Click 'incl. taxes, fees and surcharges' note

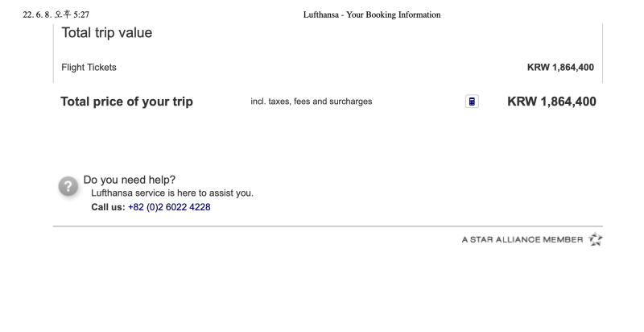[x=312, y=102]
